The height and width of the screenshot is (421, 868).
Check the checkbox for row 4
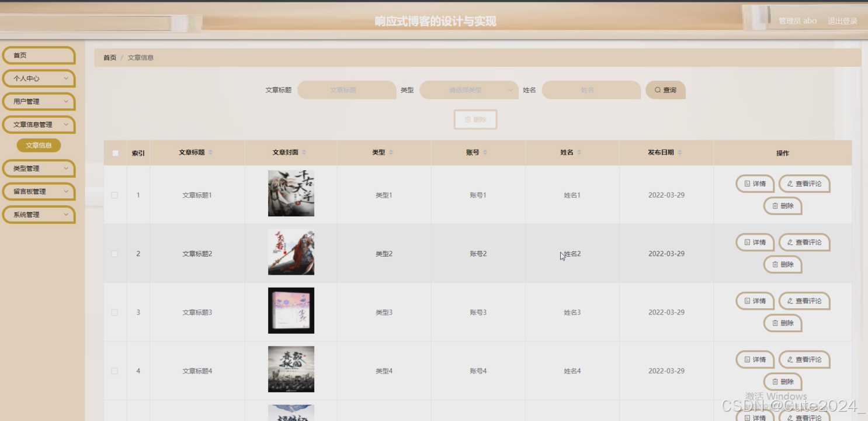tap(114, 371)
